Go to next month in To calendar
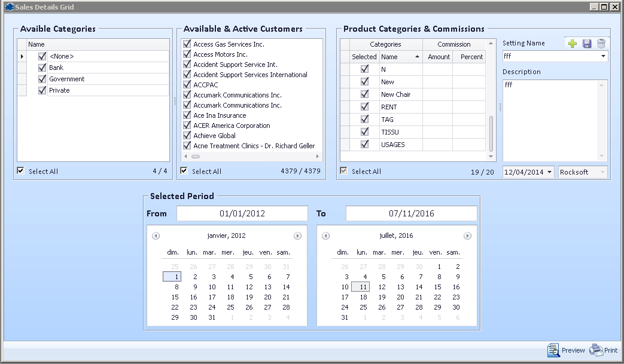The image size is (624, 364). 468,236
